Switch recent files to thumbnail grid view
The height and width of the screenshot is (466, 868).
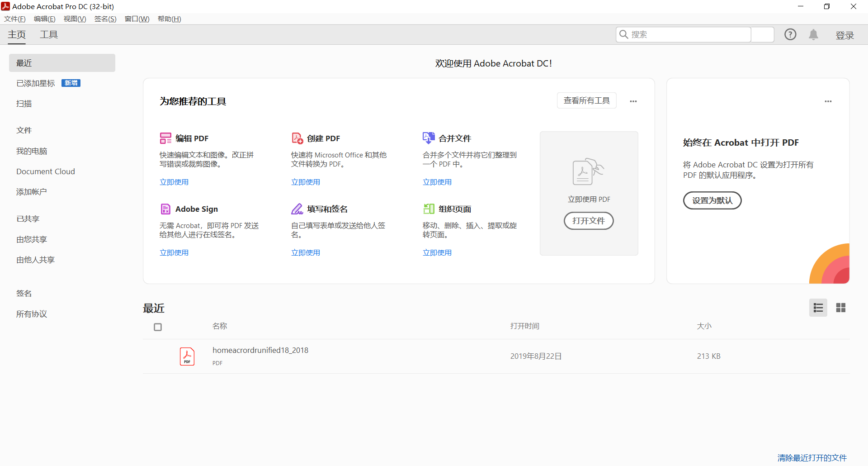(840, 308)
